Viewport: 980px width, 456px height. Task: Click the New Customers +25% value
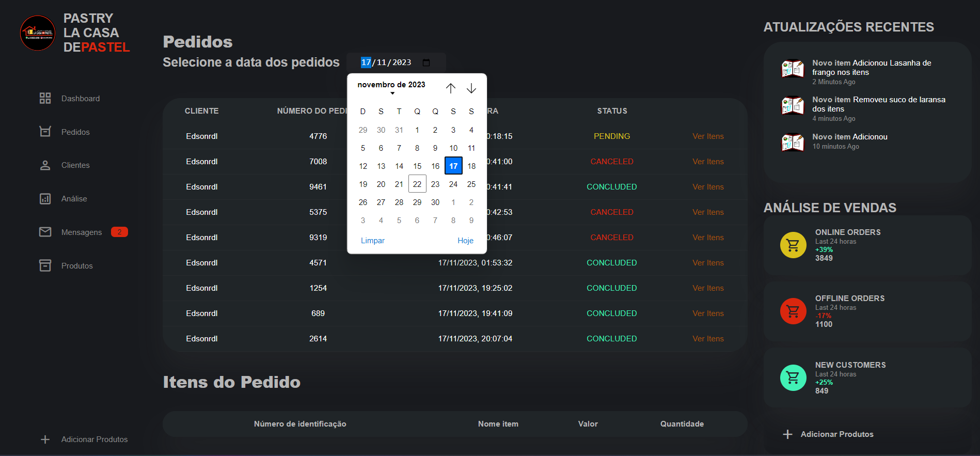(x=824, y=383)
